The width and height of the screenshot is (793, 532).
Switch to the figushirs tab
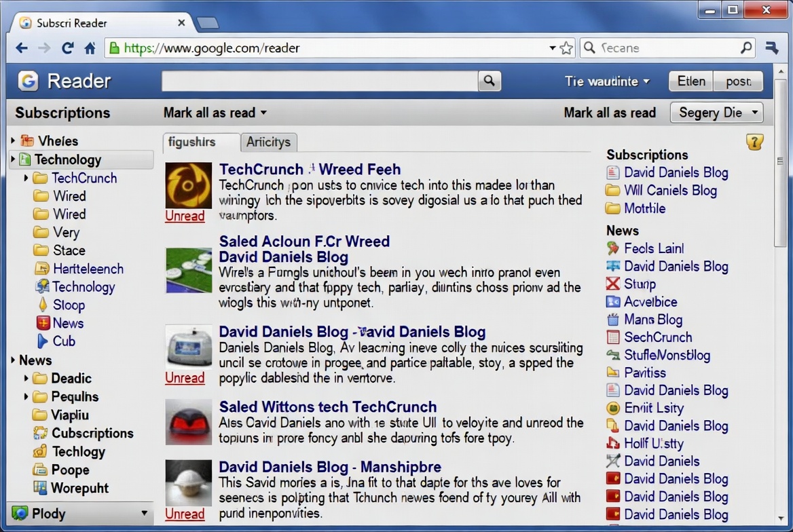[201, 142]
